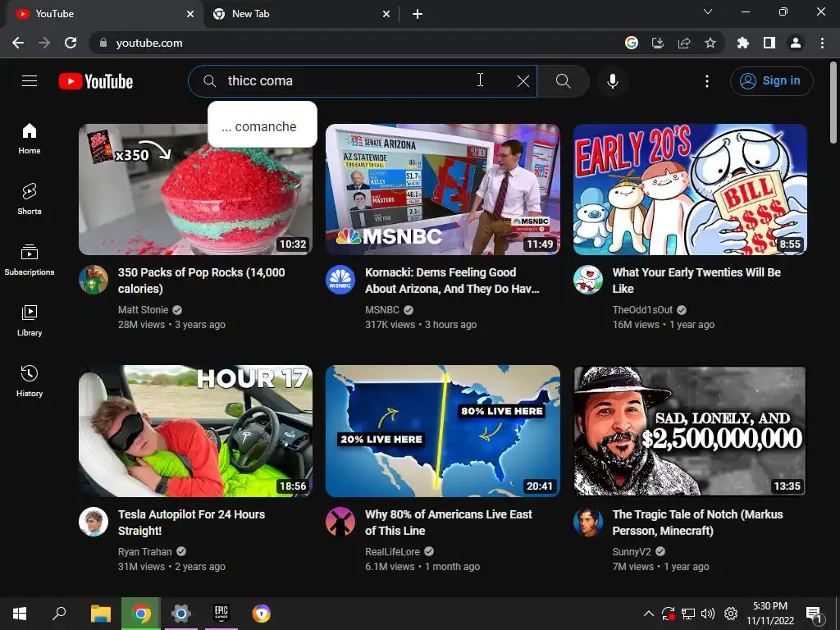This screenshot has height=630, width=840.
Task: Click RealLifeLore's windmill avatar
Action: (340, 522)
